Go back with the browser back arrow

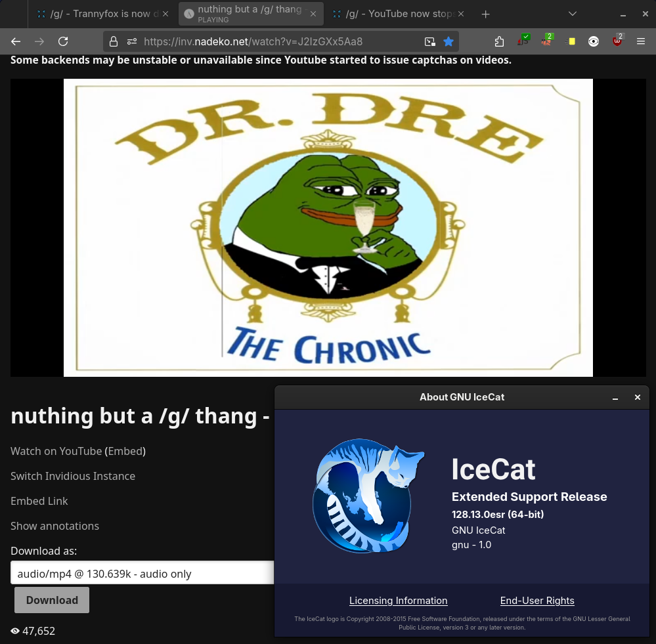tap(16, 41)
